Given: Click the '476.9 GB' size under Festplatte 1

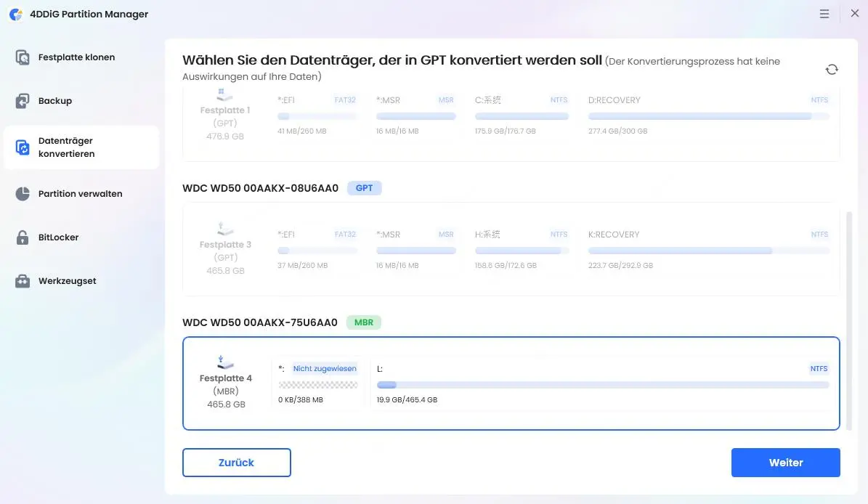Looking at the screenshot, I should click(x=224, y=136).
